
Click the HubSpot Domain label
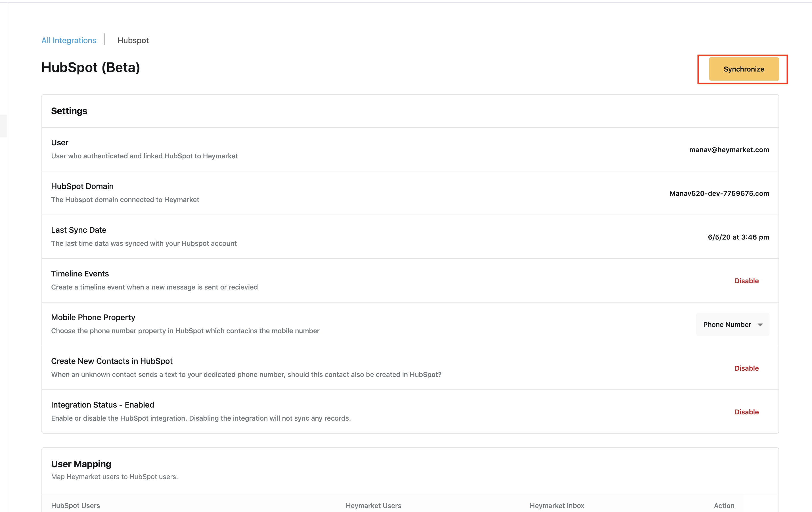point(82,186)
